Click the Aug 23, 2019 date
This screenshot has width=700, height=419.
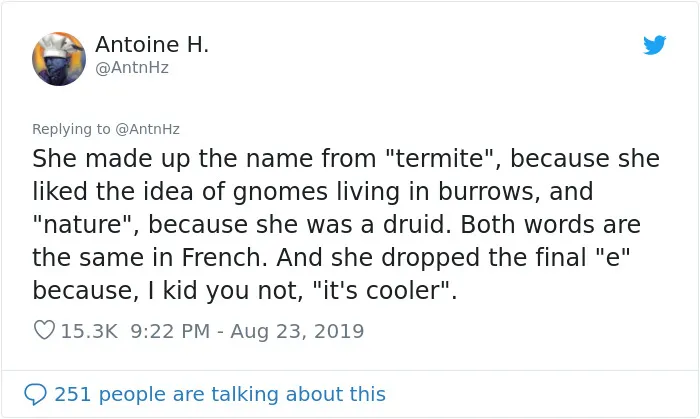[x=297, y=331]
